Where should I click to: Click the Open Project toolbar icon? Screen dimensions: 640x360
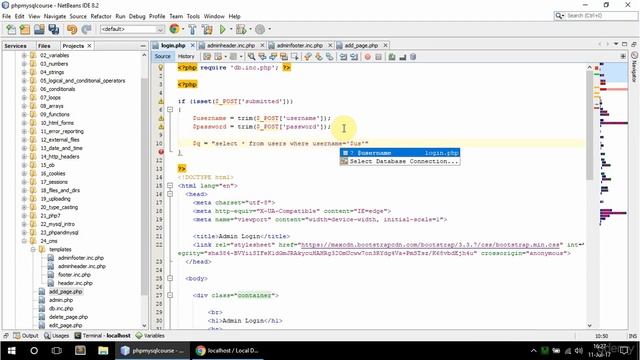tap(39, 29)
